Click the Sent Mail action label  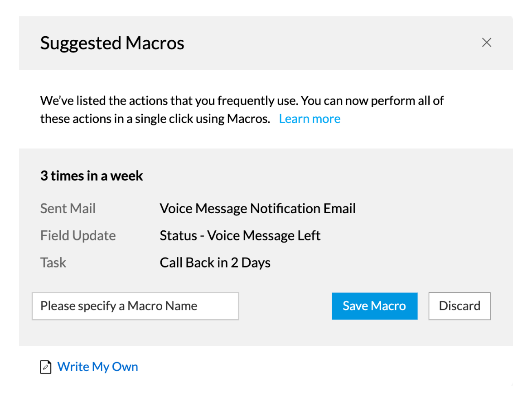[x=68, y=209]
